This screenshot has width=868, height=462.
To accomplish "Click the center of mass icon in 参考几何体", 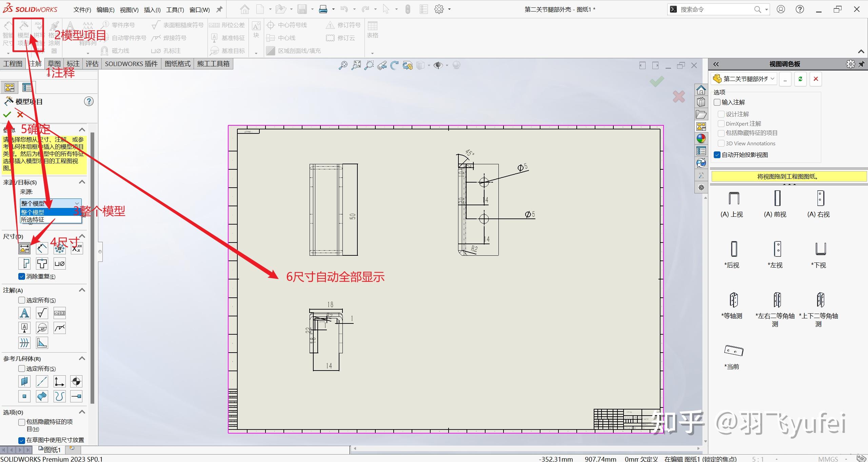I will coord(77,381).
